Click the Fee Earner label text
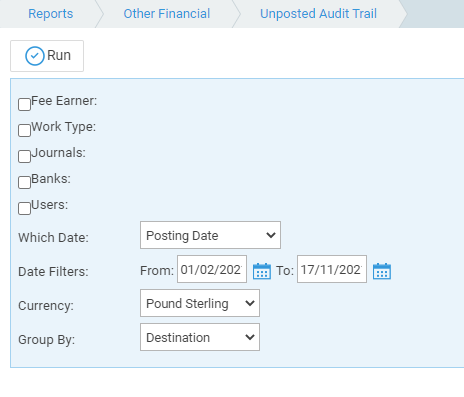 pyautogui.click(x=64, y=101)
